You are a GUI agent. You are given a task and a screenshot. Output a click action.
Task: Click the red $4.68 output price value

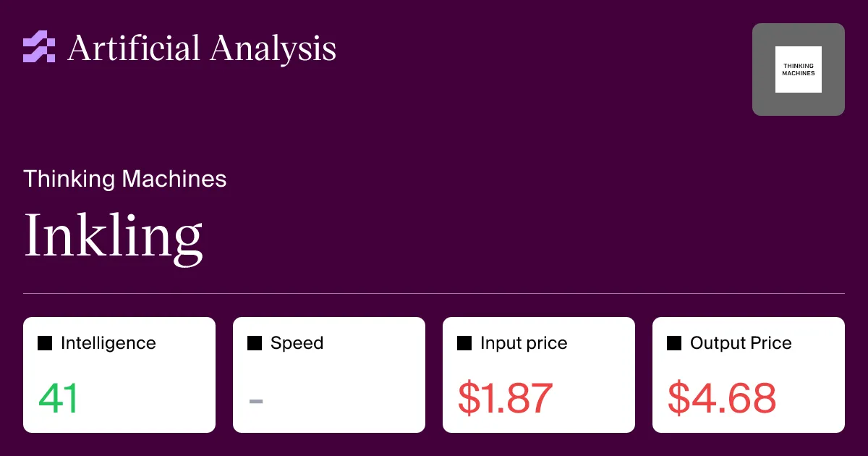722,398
